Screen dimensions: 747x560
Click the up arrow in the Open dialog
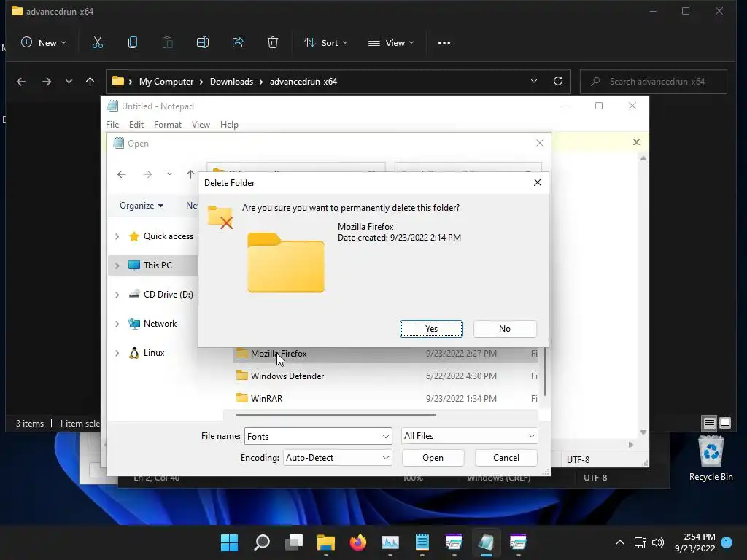(x=190, y=174)
